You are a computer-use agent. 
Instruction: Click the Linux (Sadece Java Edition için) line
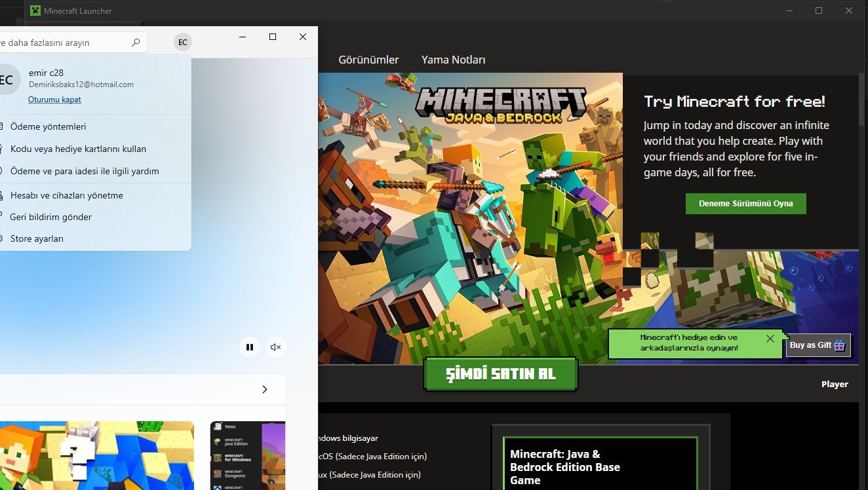369,474
